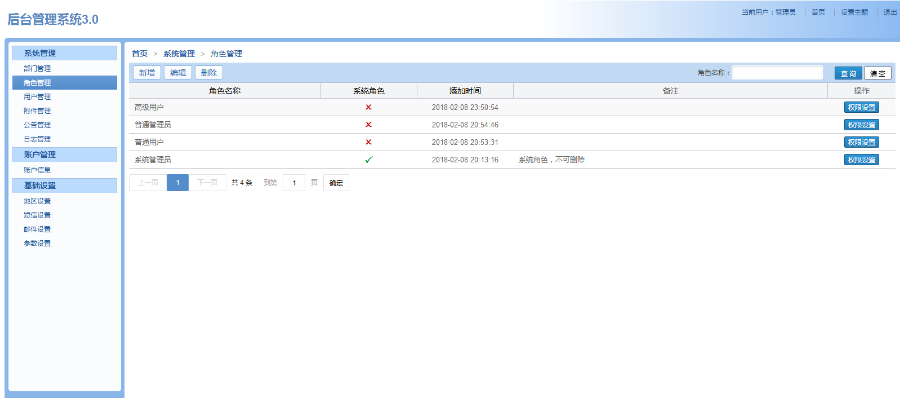Open 权限设置 for 系统管理员
This screenshot has height=398, width=900.
pos(861,160)
